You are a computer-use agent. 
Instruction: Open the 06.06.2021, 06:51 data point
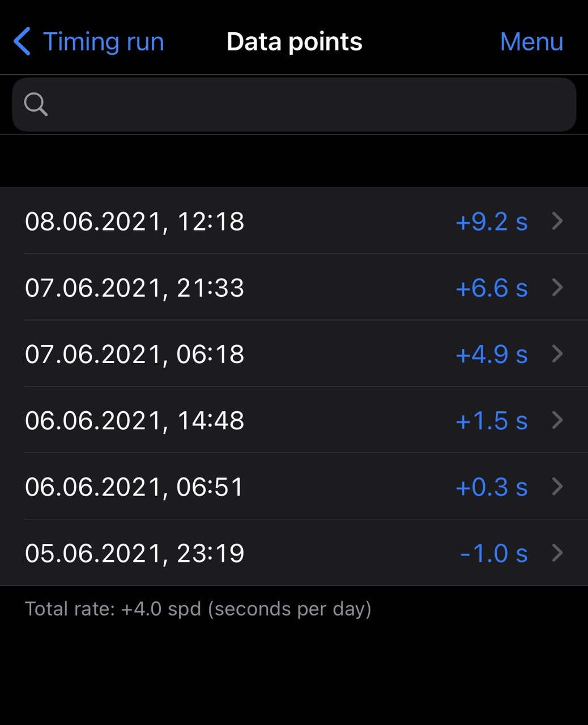tap(135, 487)
